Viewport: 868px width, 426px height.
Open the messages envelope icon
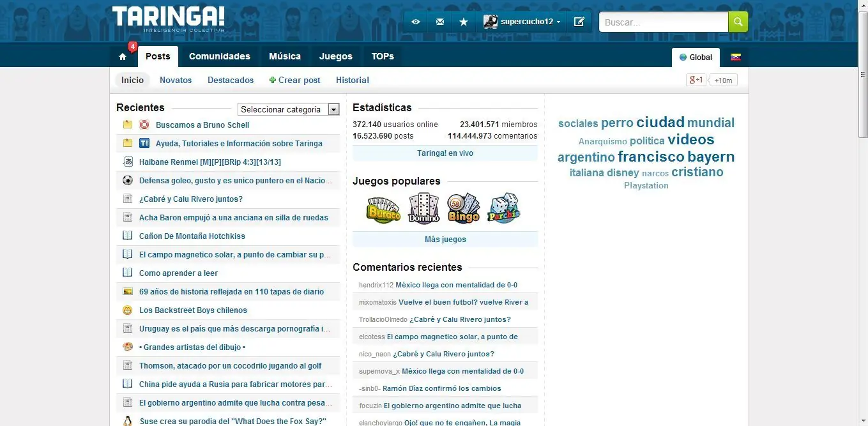click(x=440, y=22)
